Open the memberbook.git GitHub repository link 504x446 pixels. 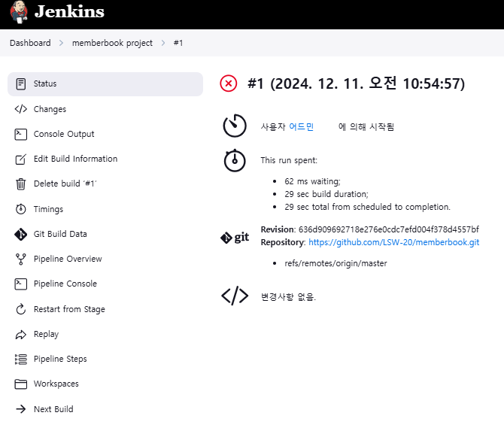393,242
